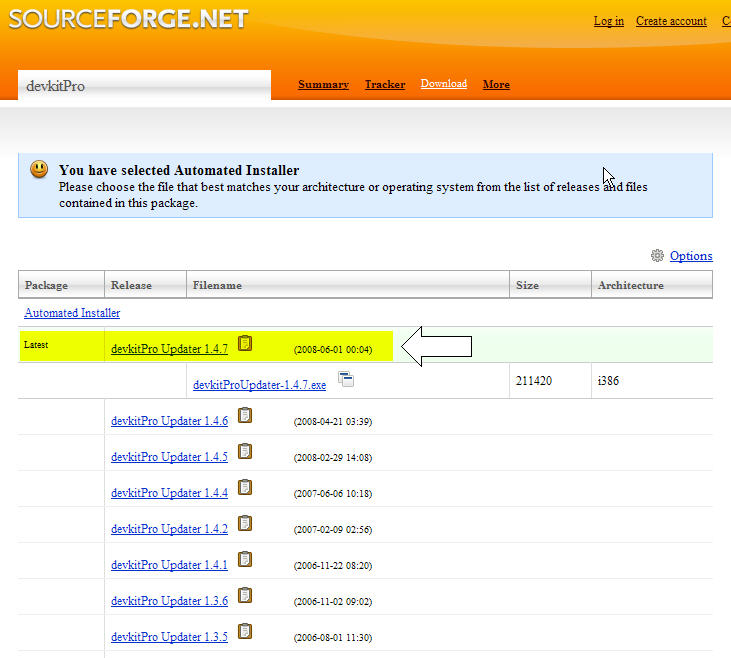The height and width of the screenshot is (658, 731).
Task: Open the Summary tab
Action: 323,85
